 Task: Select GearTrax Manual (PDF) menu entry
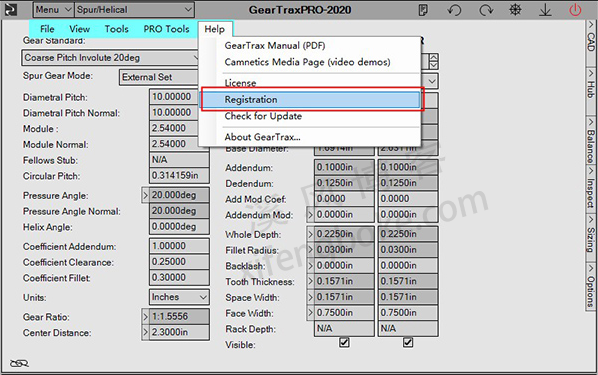275,46
